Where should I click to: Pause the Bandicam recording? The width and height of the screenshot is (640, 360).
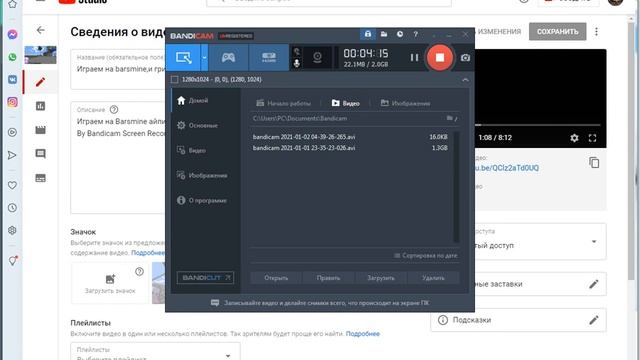414,58
